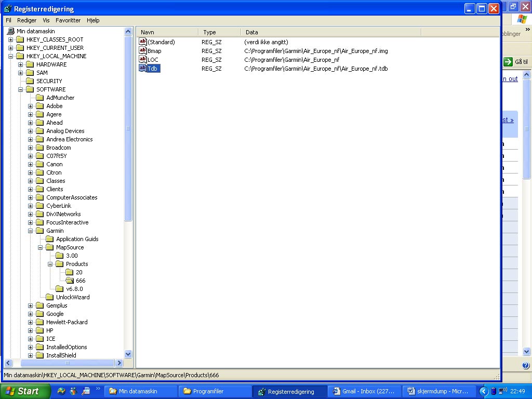Image resolution: width=532 pixels, height=399 pixels.
Task: Collapse the HKEY_LOCAL_MACHINE key
Action: point(10,56)
